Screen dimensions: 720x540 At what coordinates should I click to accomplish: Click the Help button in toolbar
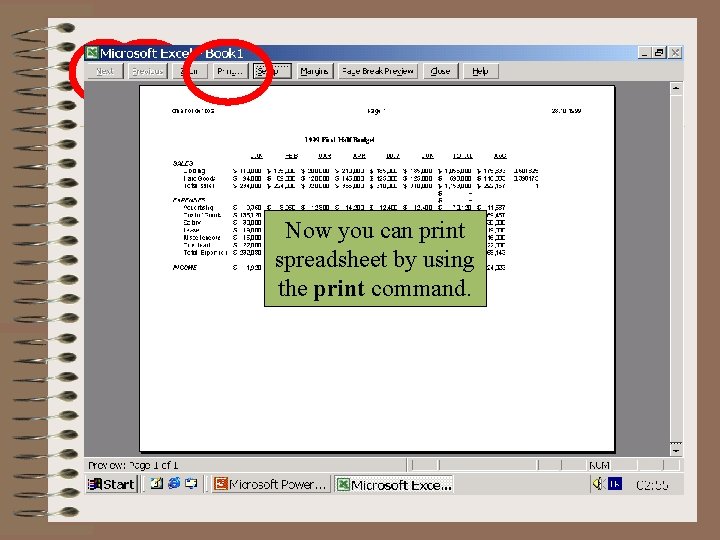pyautogui.click(x=480, y=71)
